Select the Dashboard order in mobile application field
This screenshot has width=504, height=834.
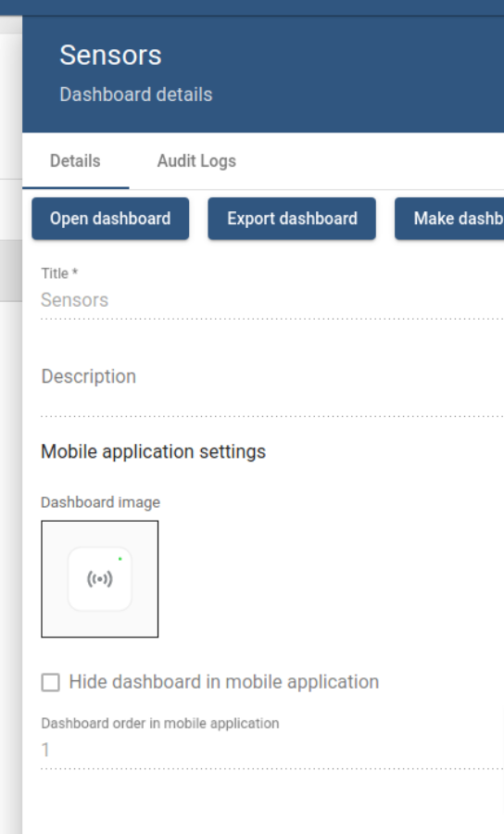(272, 750)
